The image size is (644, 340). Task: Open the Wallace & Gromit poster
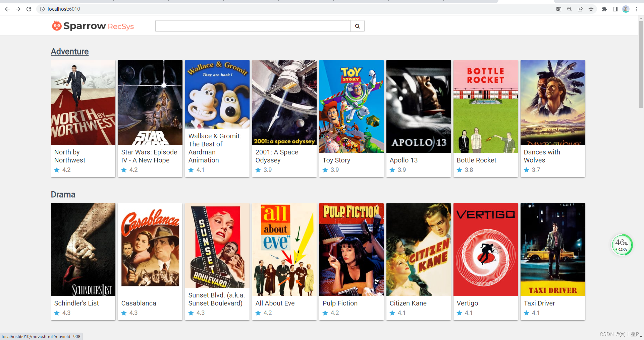[x=217, y=94]
